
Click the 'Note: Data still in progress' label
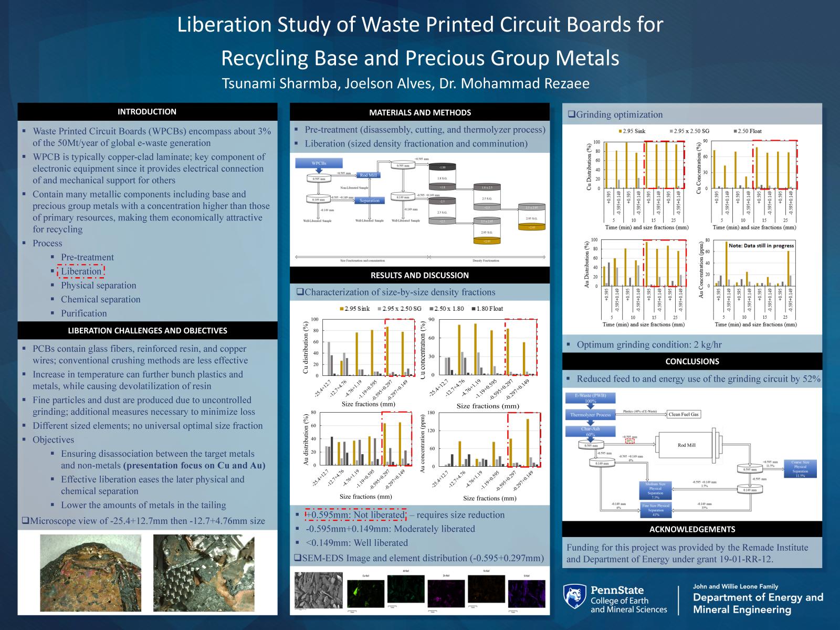coord(761,246)
